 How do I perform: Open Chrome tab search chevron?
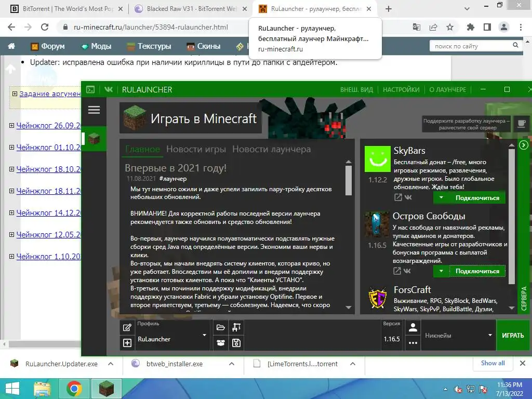tap(467, 9)
